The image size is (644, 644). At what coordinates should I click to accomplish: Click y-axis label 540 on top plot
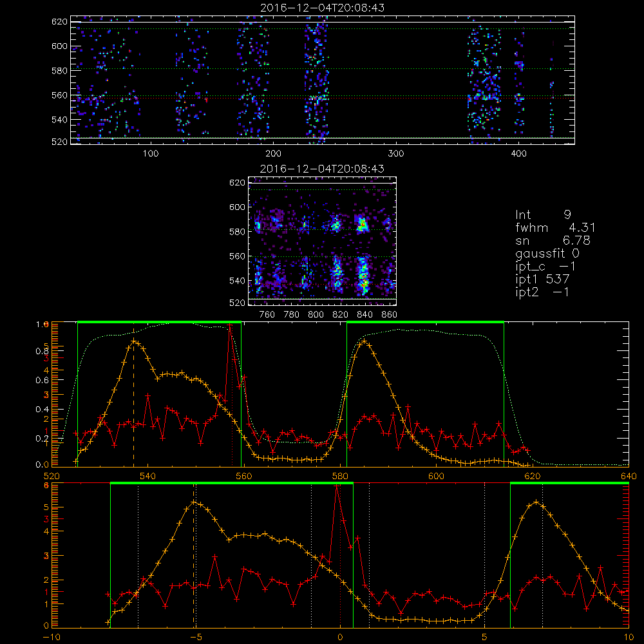[59, 120]
